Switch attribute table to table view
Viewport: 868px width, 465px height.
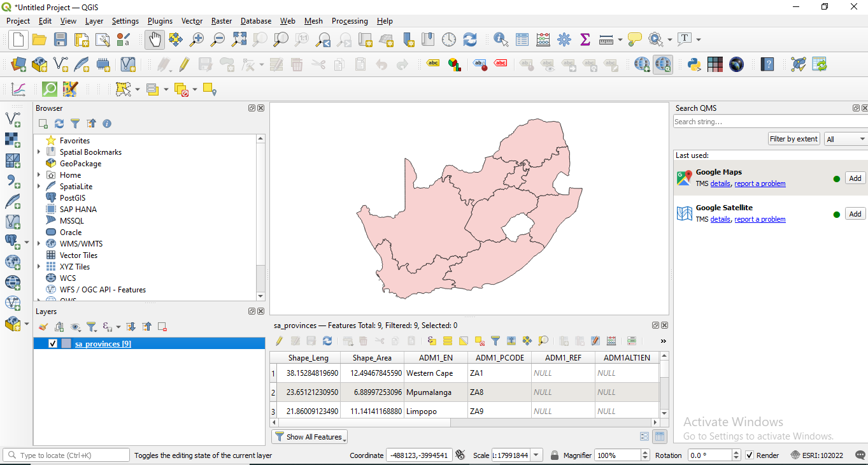[x=660, y=436]
